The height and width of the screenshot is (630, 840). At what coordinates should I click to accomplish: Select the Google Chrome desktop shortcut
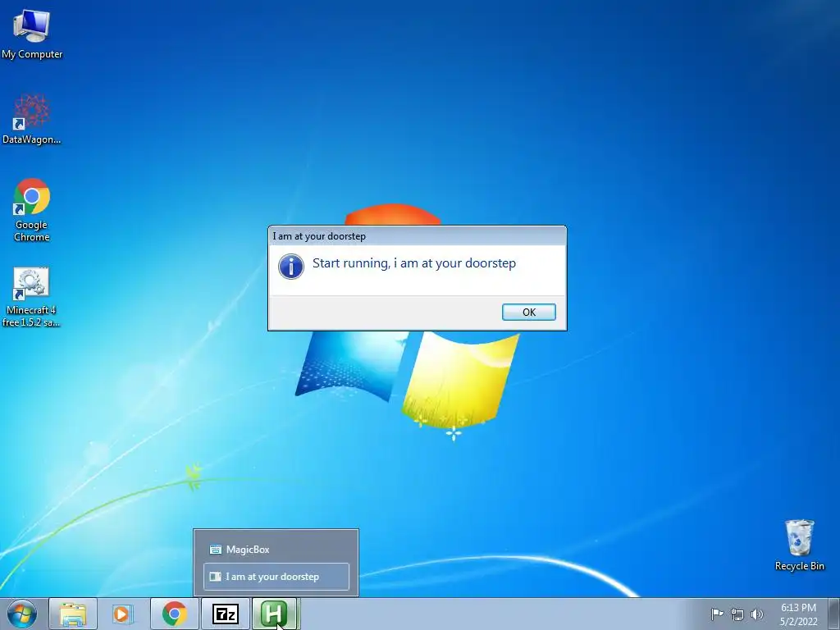point(32,210)
